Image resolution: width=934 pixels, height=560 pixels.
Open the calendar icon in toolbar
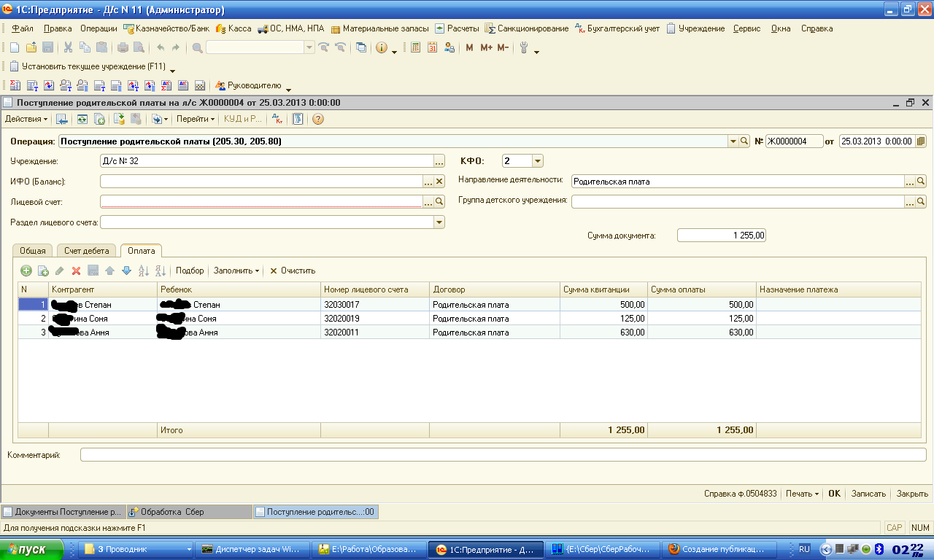432,47
